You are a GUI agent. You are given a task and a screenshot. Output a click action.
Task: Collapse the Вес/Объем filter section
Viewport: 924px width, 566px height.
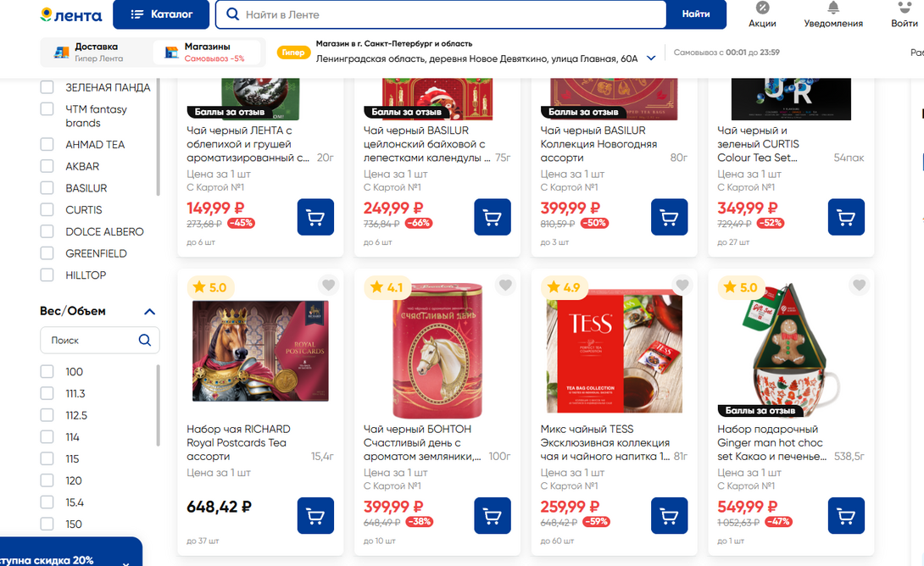(150, 312)
